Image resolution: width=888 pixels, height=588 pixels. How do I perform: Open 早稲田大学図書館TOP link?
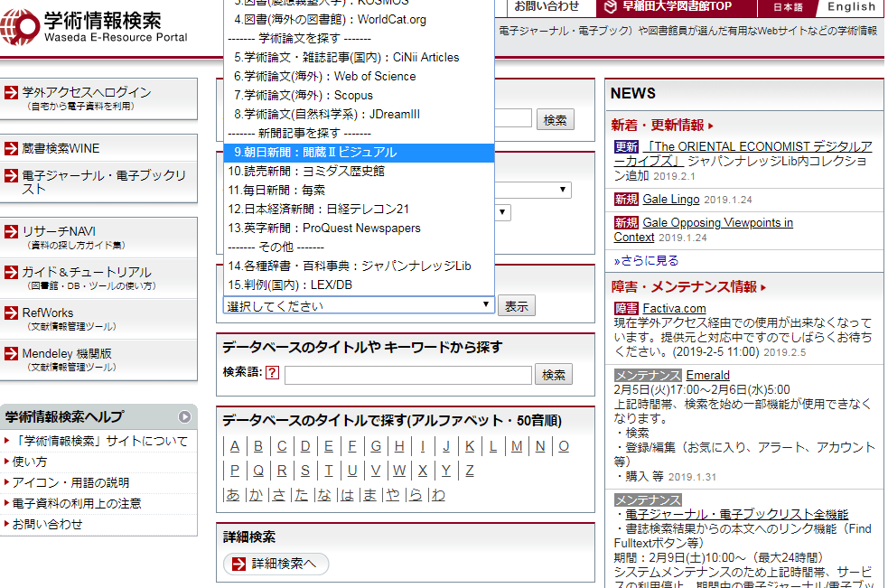pos(677,7)
